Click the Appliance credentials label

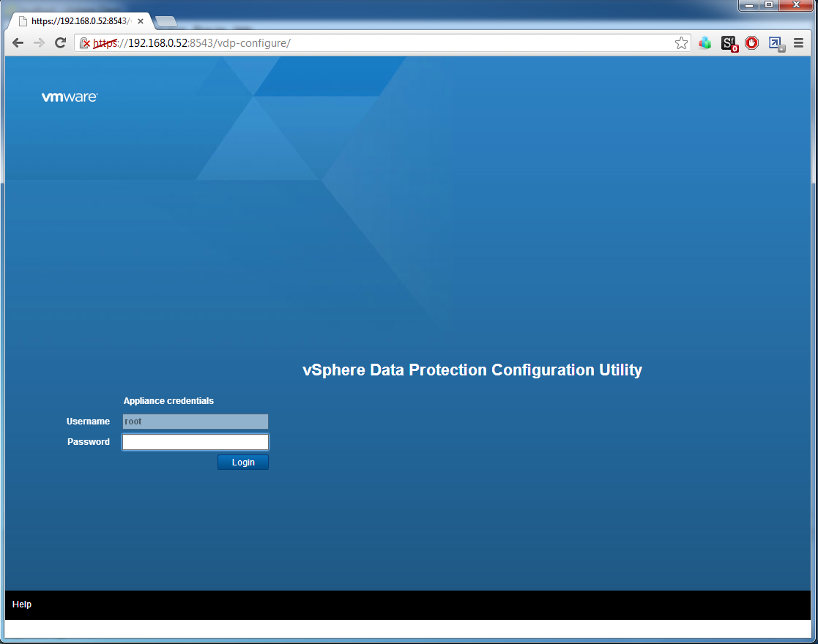point(168,400)
